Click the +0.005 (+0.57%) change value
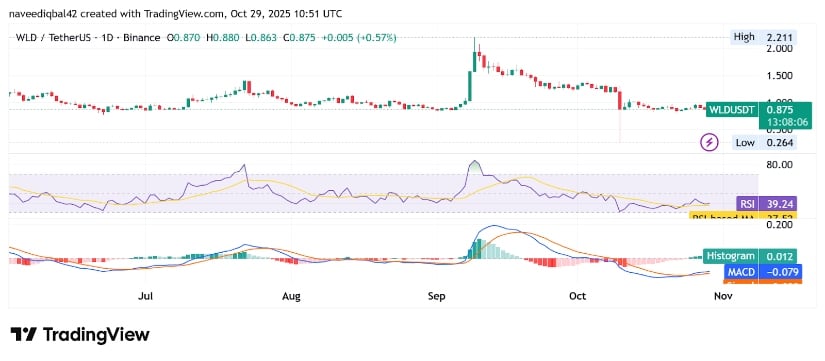The width and height of the screenshot is (825, 361). tap(359, 38)
